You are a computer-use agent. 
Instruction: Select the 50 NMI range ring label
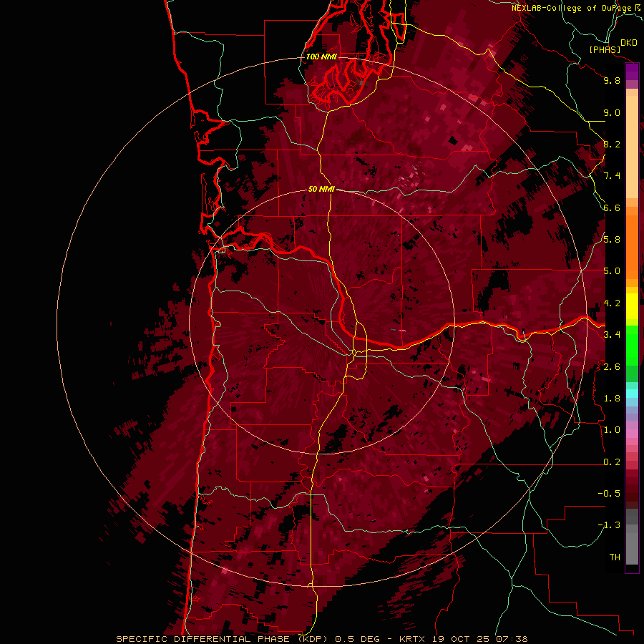[321, 190]
